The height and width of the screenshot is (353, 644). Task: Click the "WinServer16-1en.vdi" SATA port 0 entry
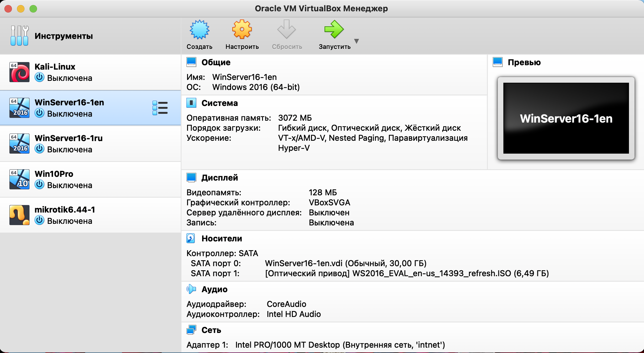(346, 263)
